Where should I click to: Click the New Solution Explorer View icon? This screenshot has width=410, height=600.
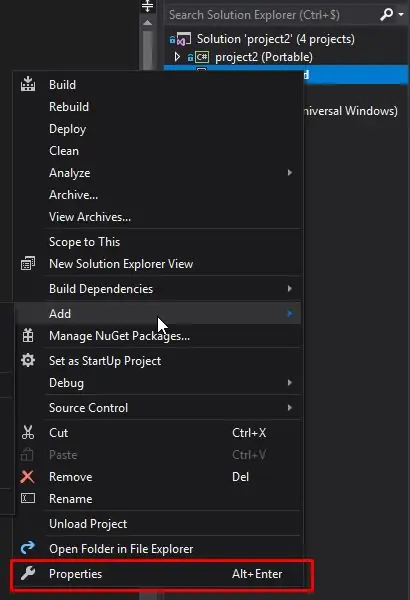[x=28, y=264]
